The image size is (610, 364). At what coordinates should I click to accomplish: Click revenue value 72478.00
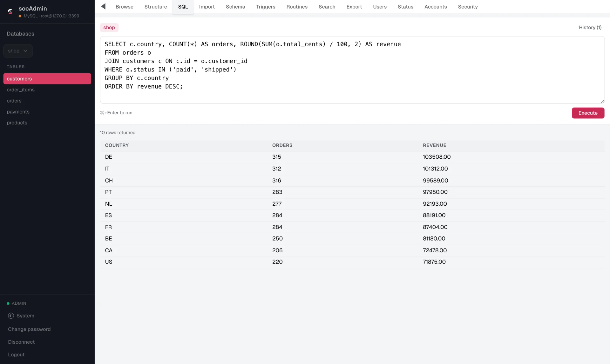435,250
